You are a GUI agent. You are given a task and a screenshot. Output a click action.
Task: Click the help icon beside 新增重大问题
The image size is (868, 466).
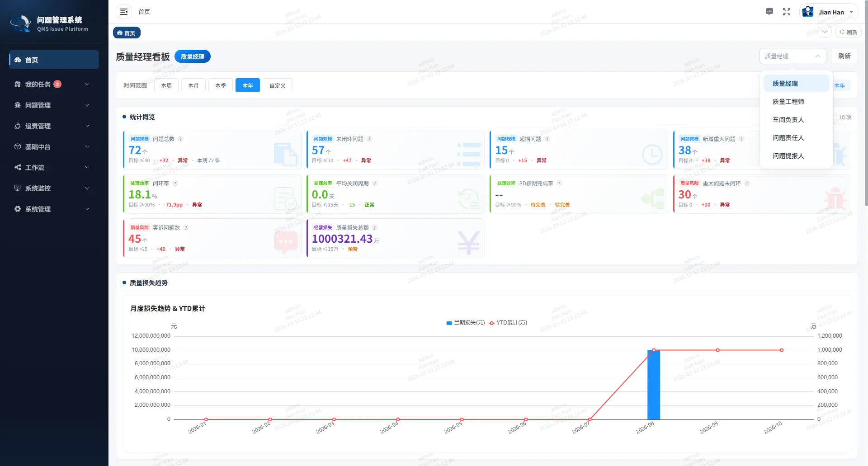(741, 139)
